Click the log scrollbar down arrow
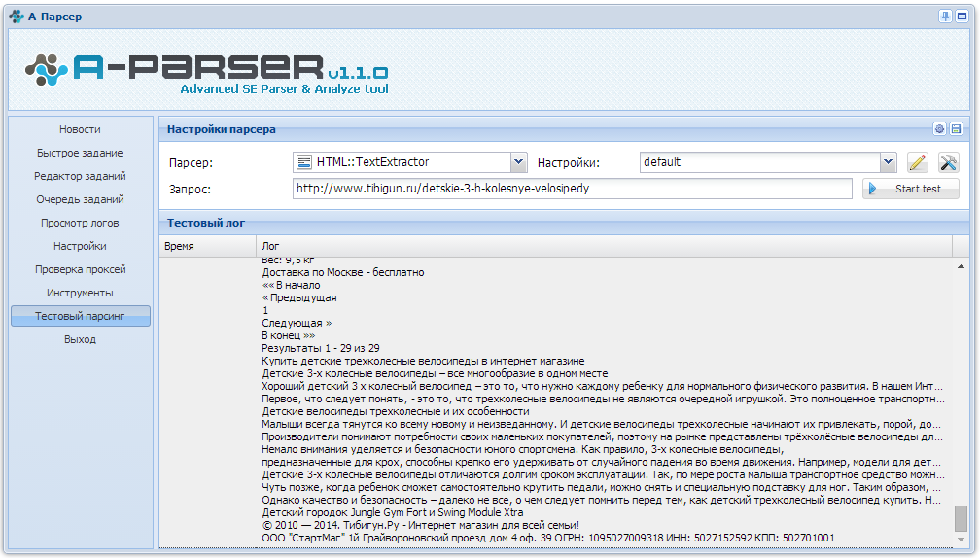The height and width of the screenshot is (558, 980). 961,540
